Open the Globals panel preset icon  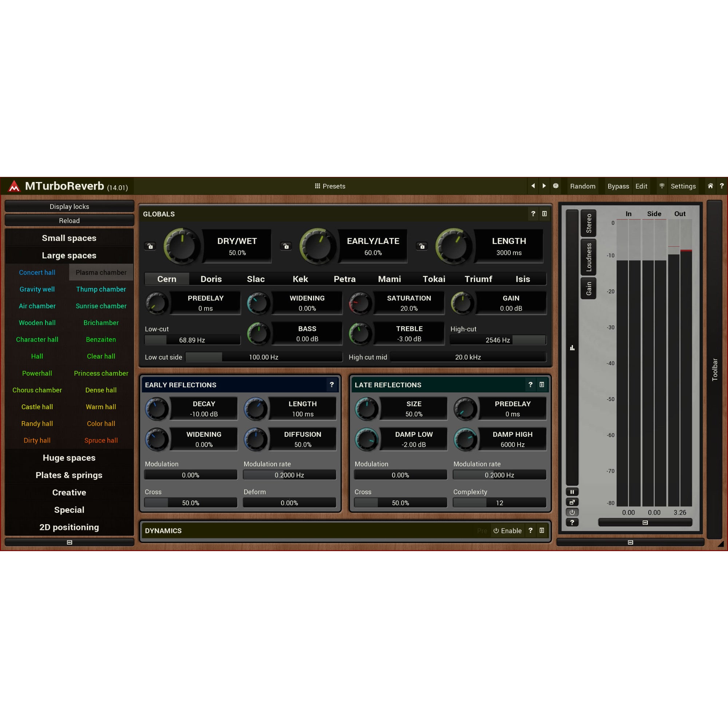(545, 214)
